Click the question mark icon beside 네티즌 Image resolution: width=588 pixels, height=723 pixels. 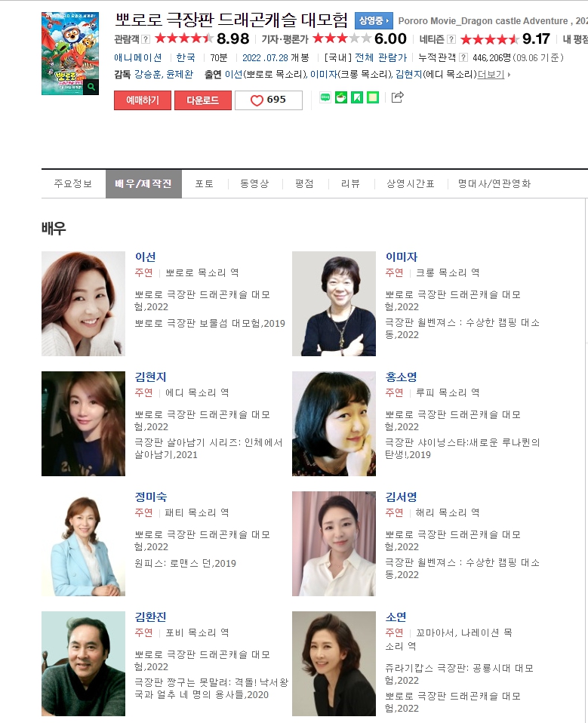coord(451,39)
